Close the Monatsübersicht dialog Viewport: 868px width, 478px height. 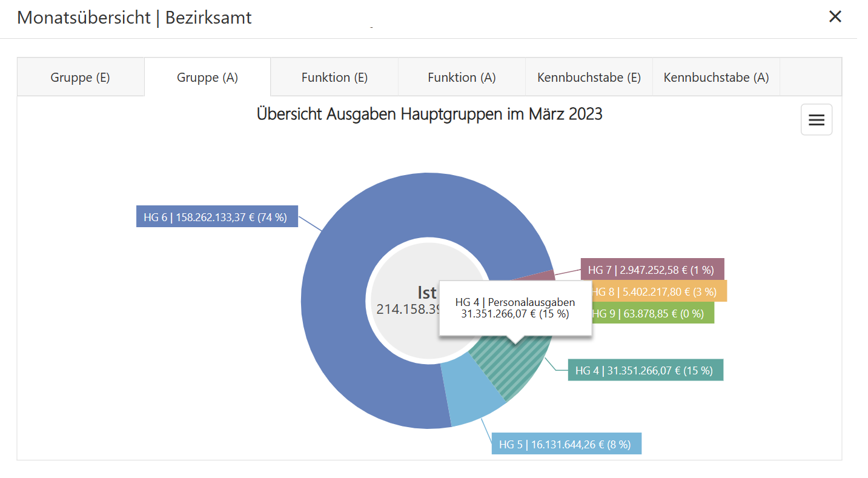(835, 17)
